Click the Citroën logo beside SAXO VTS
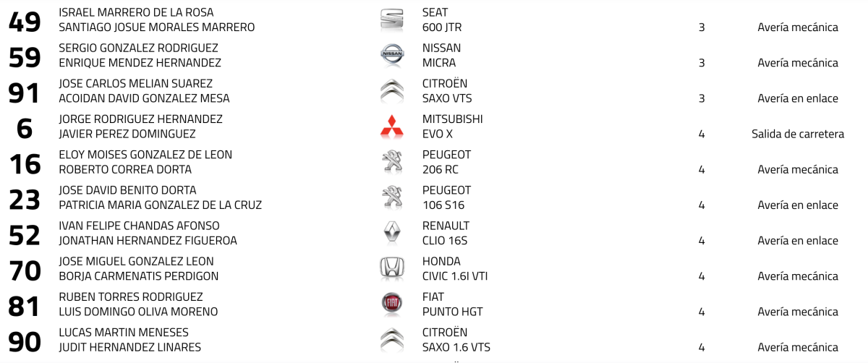Image resolution: width=868 pixels, height=363 pixels. (x=392, y=90)
